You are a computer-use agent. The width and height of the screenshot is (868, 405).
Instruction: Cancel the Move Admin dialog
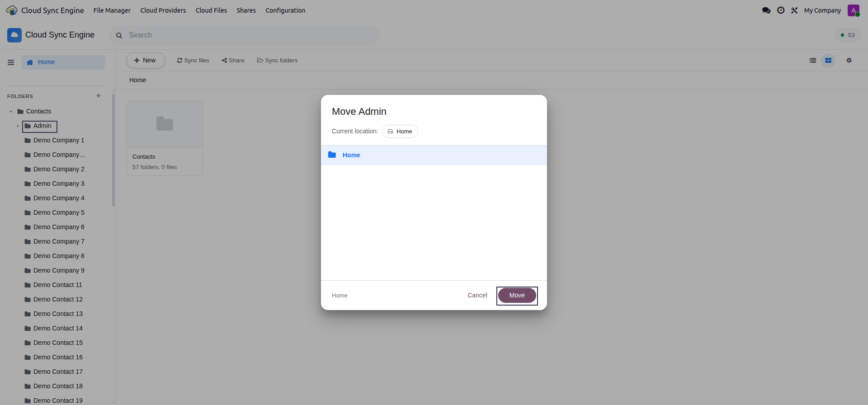click(x=477, y=295)
